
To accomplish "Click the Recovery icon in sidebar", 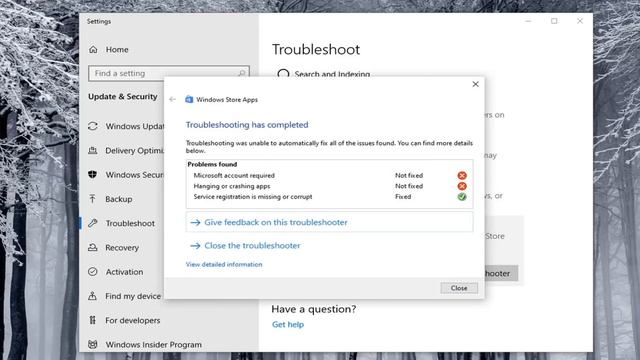I will click(x=93, y=247).
